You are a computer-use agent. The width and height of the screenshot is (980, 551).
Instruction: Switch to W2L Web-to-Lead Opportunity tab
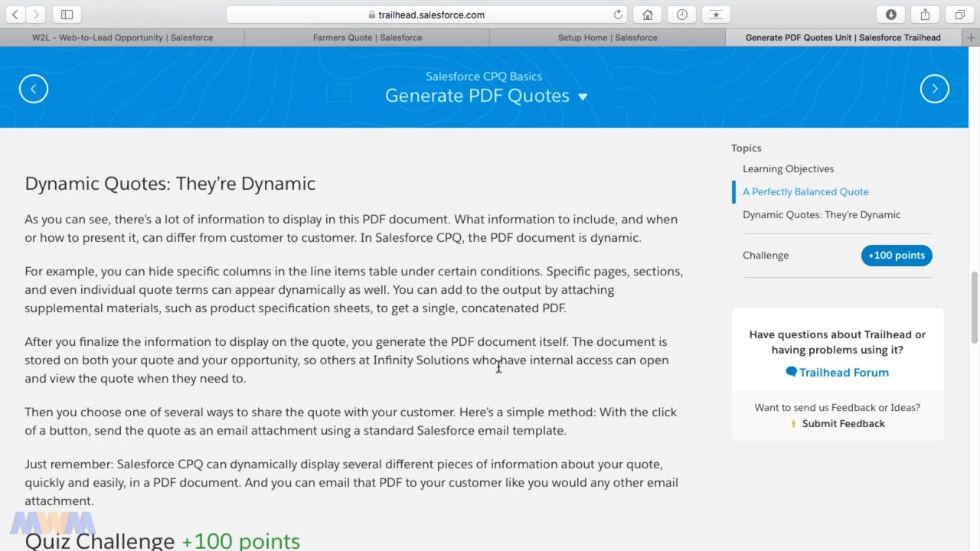click(x=122, y=37)
